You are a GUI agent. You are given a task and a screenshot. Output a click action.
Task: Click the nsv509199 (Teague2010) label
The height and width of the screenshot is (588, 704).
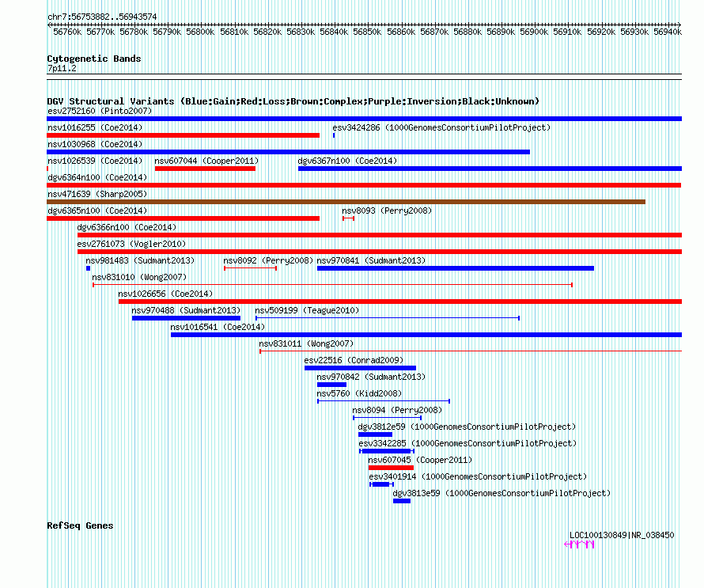pos(307,310)
